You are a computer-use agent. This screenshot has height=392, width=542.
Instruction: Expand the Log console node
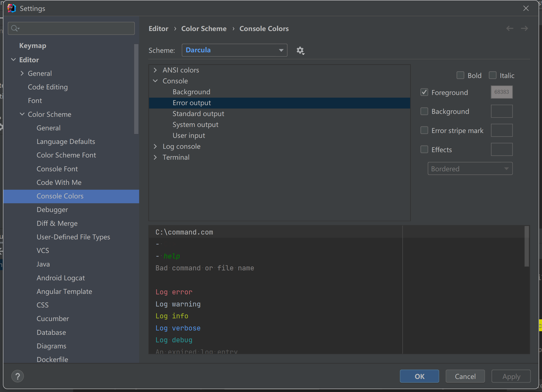click(155, 146)
